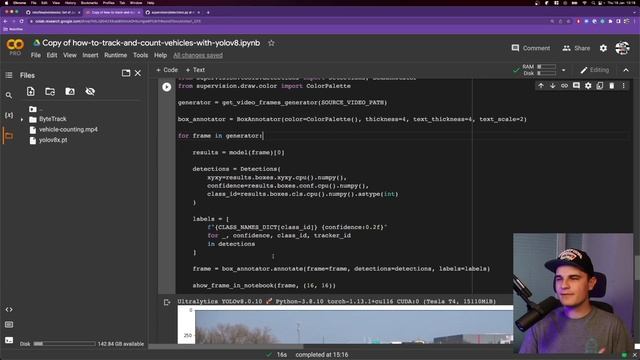Switch the Editing mode button
Viewport: 640px width, 360px height.
tap(595, 70)
